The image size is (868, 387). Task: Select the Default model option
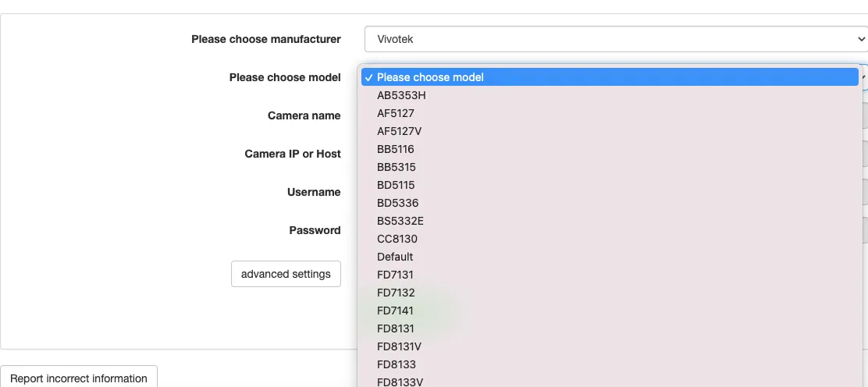coord(610,257)
